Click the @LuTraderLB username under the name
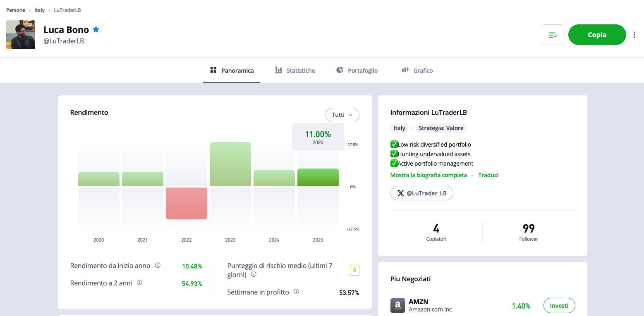This screenshot has width=644, height=316. click(64, 41)
